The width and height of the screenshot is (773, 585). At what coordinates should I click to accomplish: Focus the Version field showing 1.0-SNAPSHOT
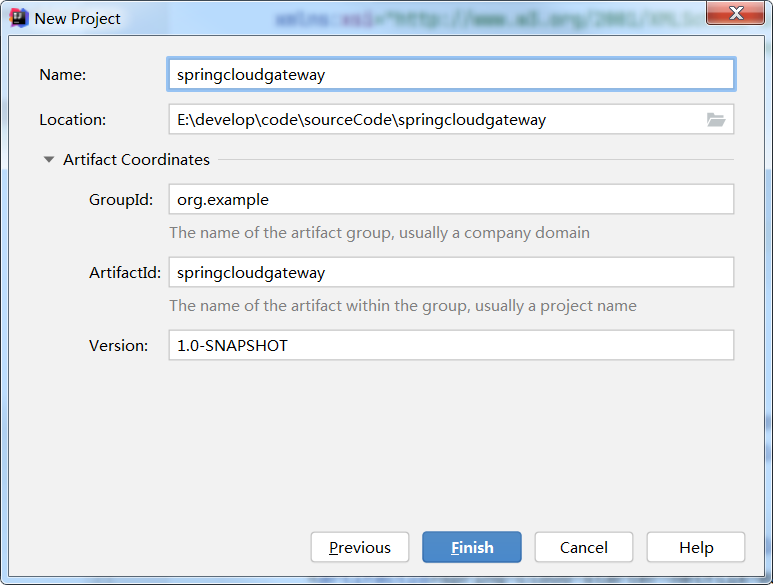pyautogui.click(x=450, y=345)
